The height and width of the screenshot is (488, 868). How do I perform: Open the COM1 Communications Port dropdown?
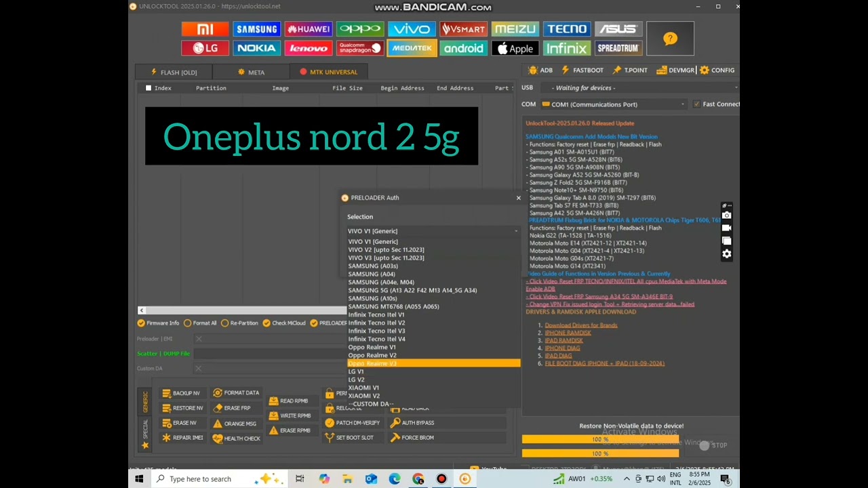(614, 104)
